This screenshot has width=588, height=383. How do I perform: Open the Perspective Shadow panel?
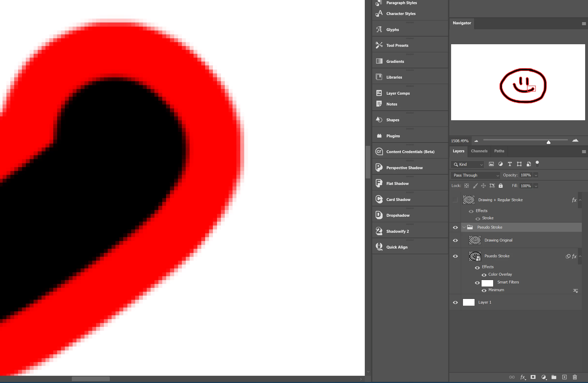tap(404, 168)
